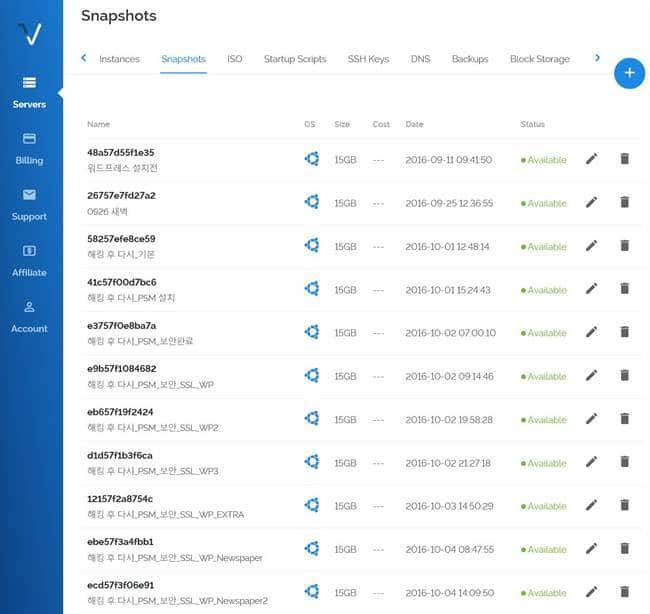Click the Servers item in the sidebar

30,93
